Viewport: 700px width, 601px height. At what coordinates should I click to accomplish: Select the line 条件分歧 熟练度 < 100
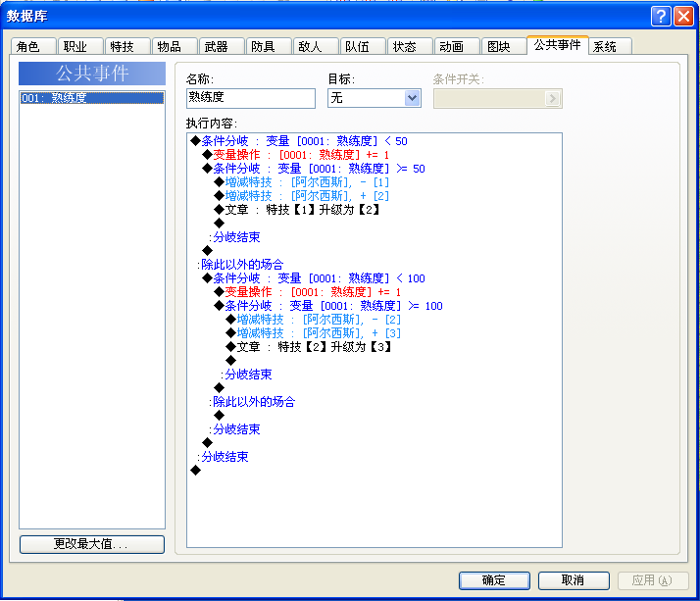pos(314,278)
